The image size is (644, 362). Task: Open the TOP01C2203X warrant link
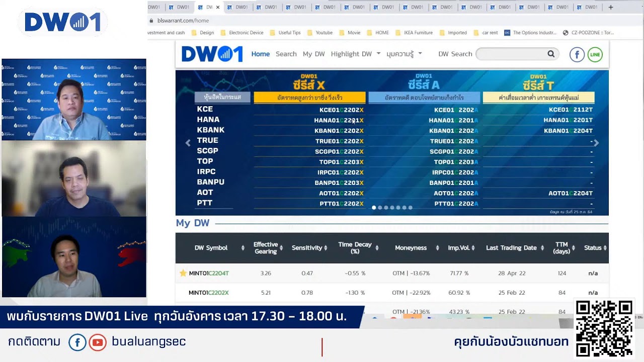click(x=341, y=162)
